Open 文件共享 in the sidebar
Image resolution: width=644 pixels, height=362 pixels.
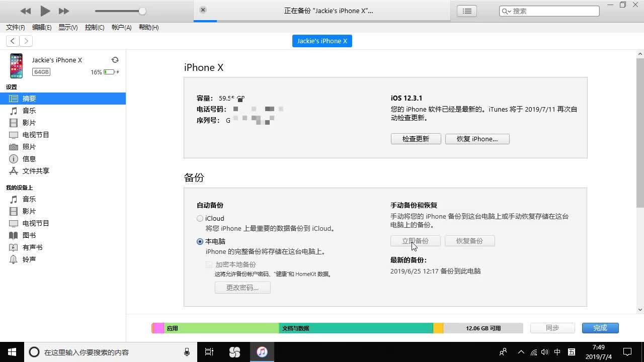[x=63, y=171]
